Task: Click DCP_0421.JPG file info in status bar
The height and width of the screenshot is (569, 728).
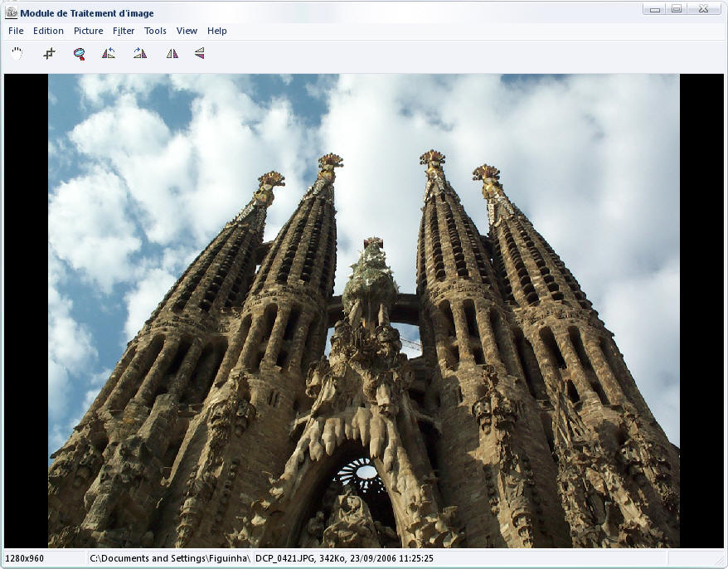Action: click(344, 558)
